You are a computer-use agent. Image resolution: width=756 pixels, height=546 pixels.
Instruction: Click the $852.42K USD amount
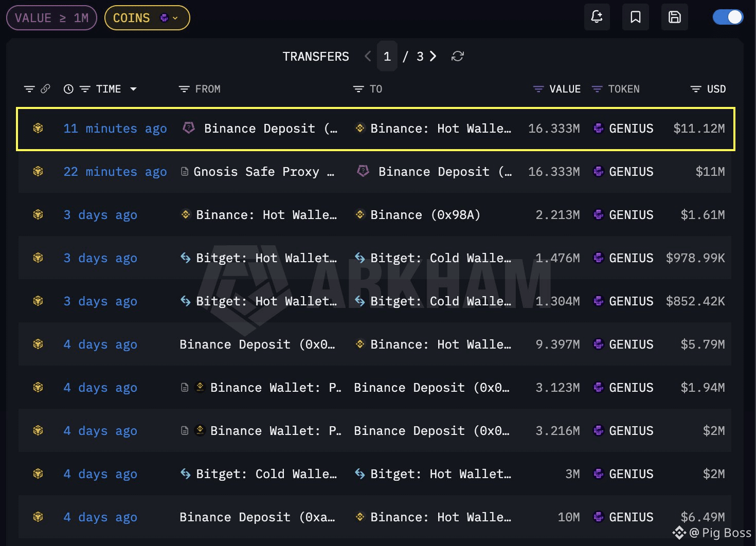(695, 301)
